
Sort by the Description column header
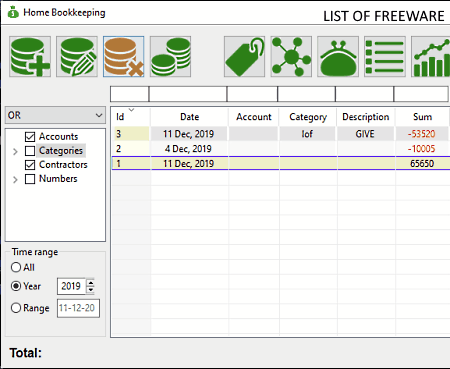[x=366, y=117]
